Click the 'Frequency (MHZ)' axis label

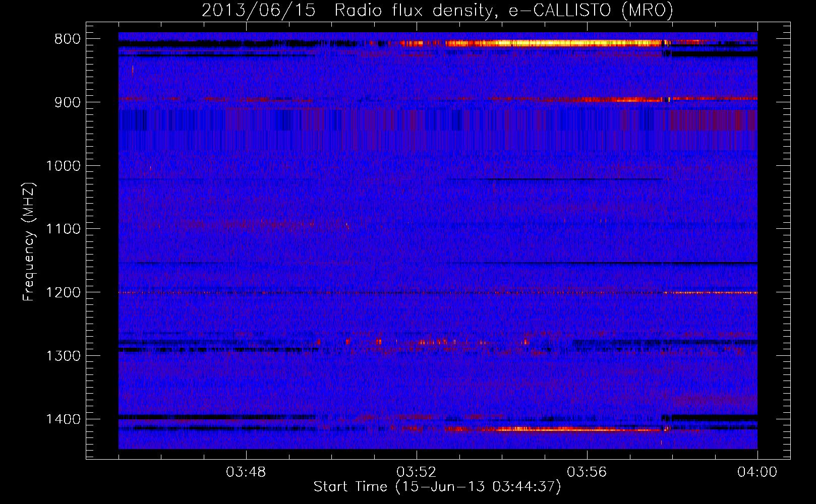pos(29,242)
